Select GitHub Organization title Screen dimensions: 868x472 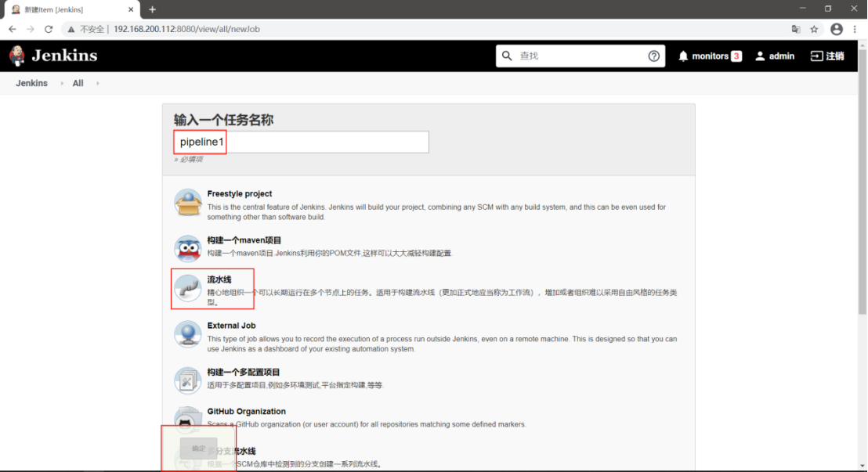pyautogui.click(x=246, y=411)
